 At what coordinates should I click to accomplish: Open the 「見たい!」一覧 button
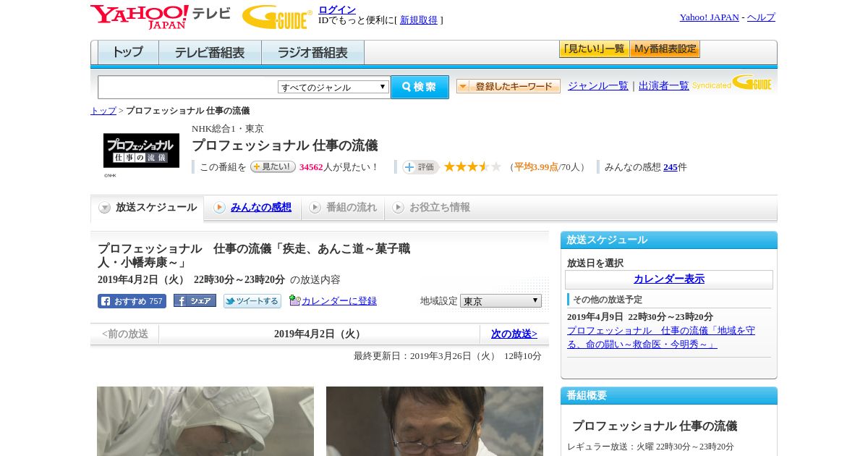pos(594,49)
